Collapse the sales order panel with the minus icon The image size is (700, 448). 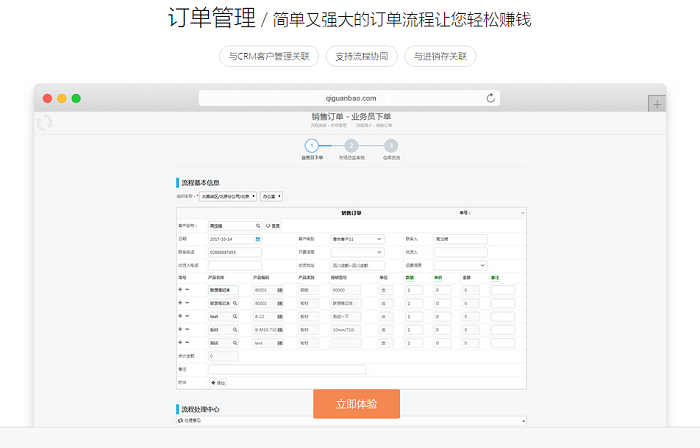(522, 213)
